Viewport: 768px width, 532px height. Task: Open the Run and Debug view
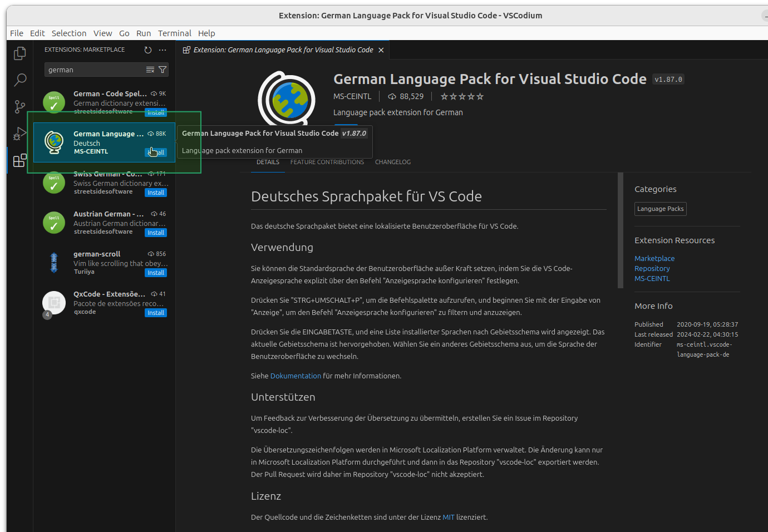(x=19, y=133)
